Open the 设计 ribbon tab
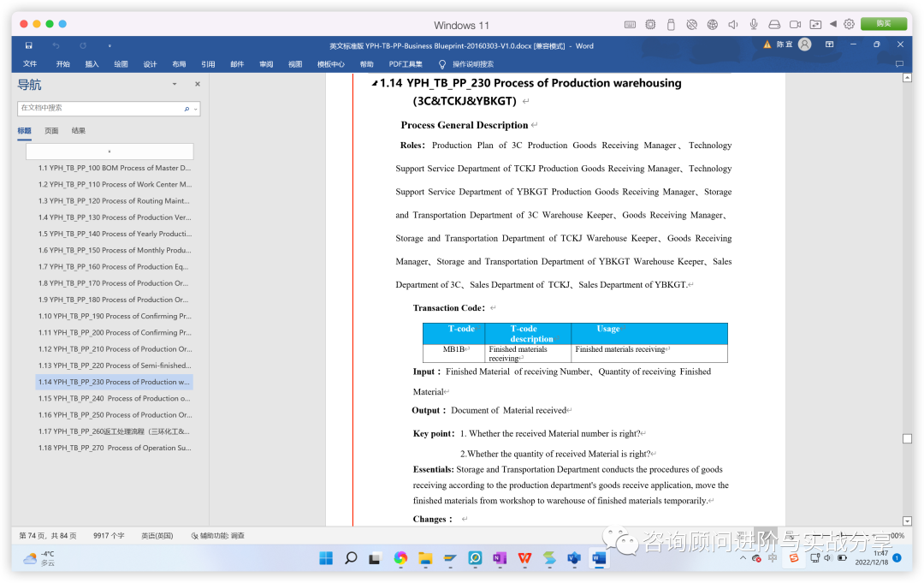The width and height of the screenshot is (924, 583). (151, 63)
